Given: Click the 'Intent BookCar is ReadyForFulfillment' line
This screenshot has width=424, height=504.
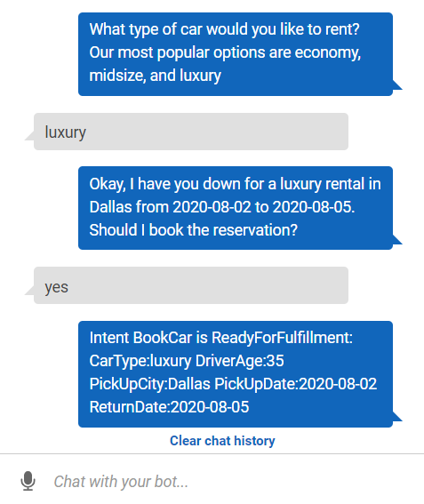Looking at the screenshot, I should [220, 338].
